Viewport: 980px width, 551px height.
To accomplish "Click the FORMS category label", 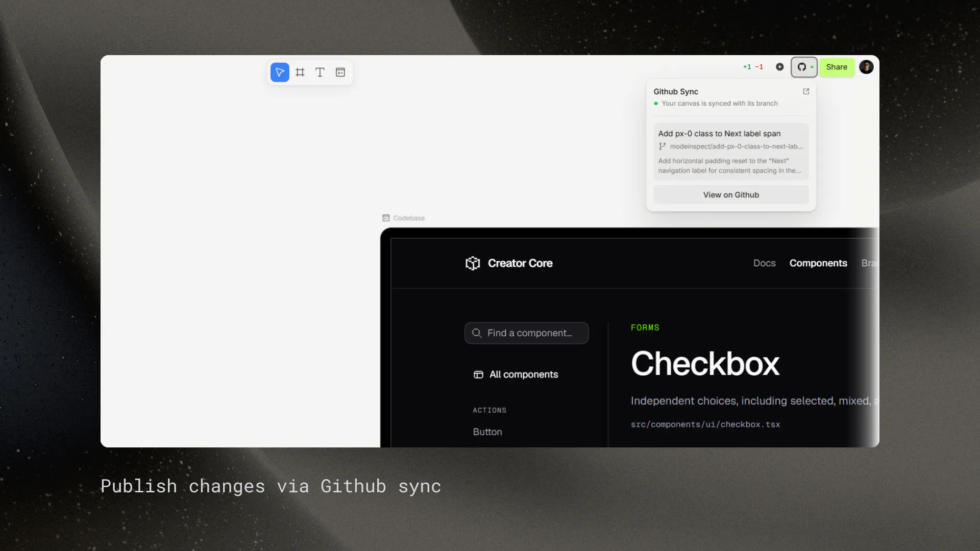I will click(645, 328).
